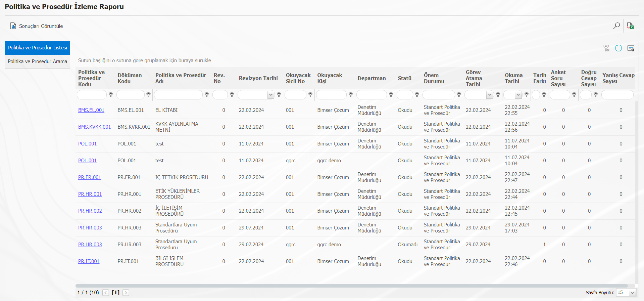Click the filter icon for Departman
Viewport: 644px width, 301px height.
[391, 95]
